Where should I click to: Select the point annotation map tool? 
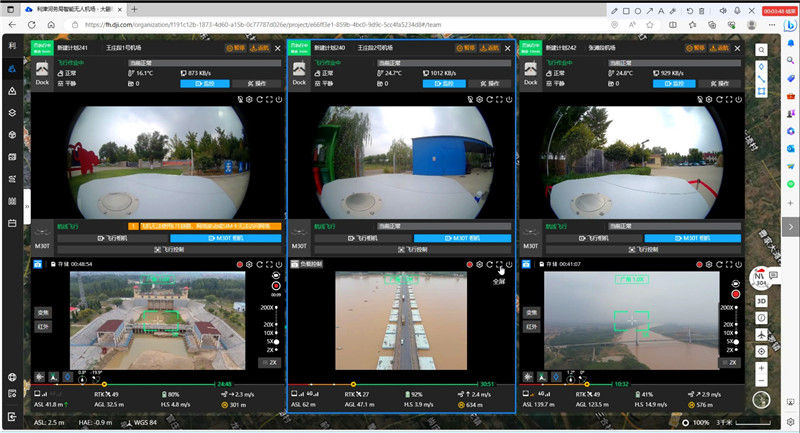tap(761, 66)
